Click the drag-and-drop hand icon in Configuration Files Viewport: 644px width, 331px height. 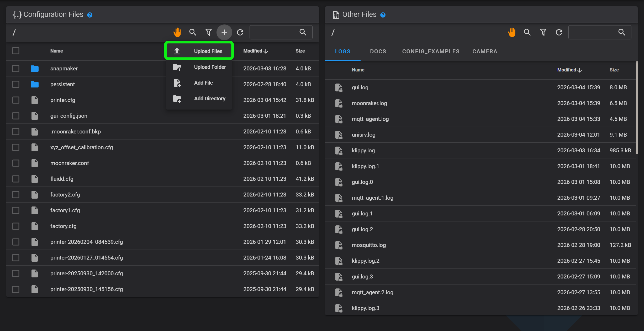(177, 32)
